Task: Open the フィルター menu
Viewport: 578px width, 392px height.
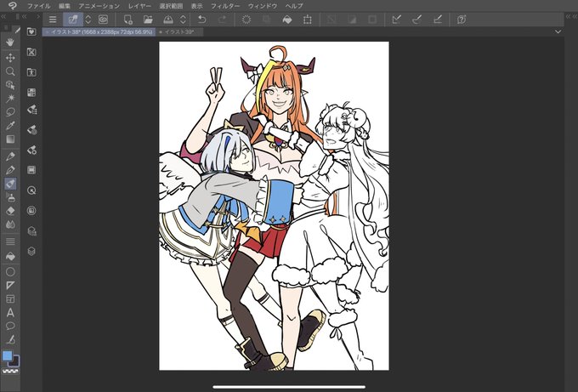Action: point(225,6)
